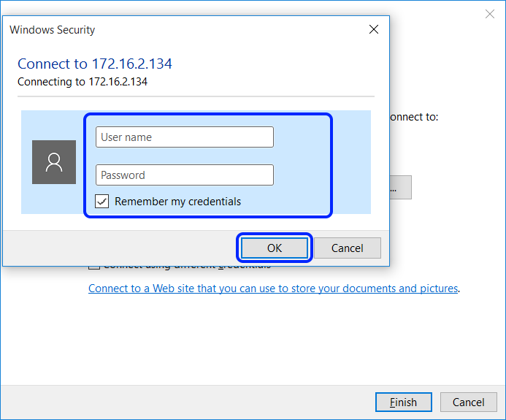
Task: Cancel the Windows Security dialog
Action: 348,248
